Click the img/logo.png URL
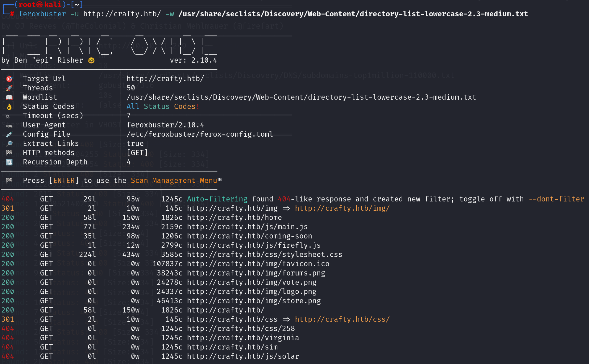The image size is (589, 364). 252,292
